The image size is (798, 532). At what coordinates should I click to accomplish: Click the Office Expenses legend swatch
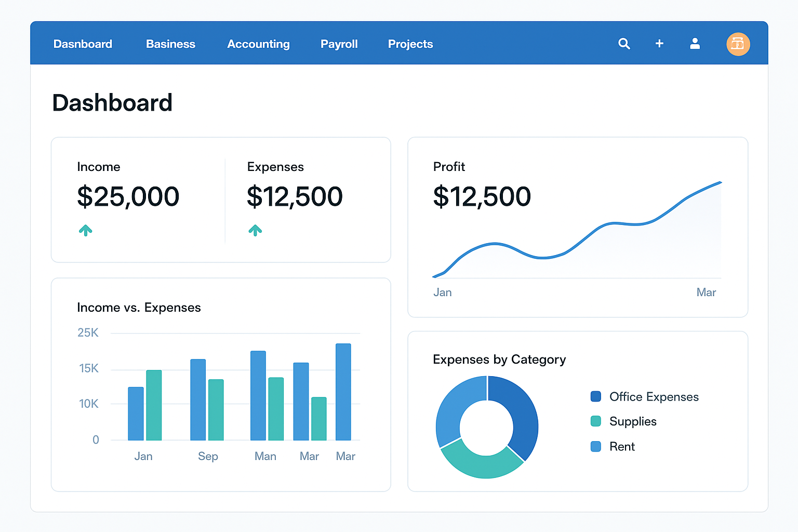pyautogui.click(x=596, y=396)
